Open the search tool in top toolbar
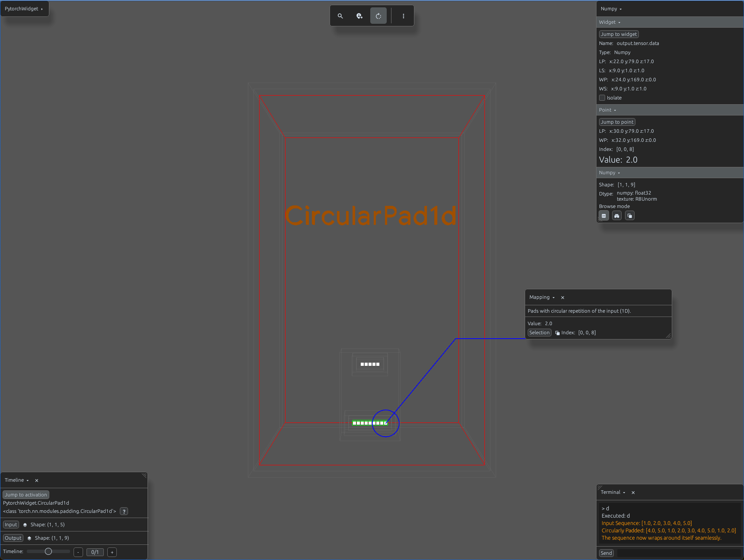This screenshot has height=560, width=744. point(340,16)
